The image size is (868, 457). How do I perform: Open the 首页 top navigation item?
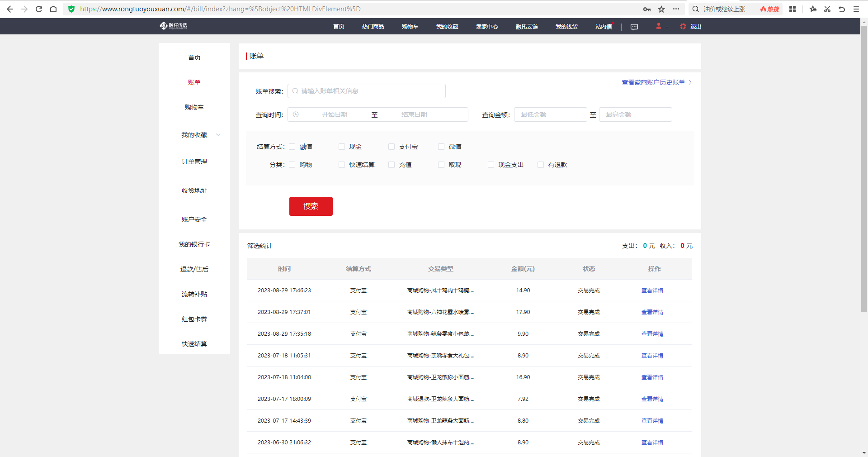(339, 27)
